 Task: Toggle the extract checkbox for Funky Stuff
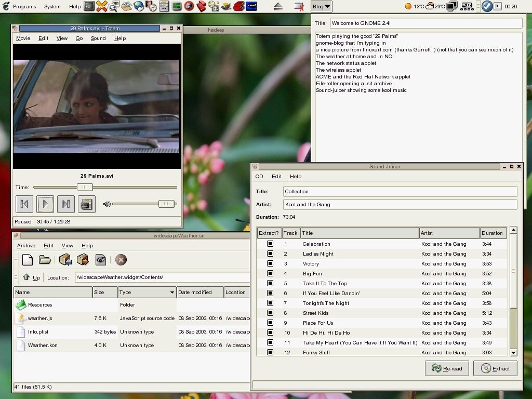click(270, 352)
